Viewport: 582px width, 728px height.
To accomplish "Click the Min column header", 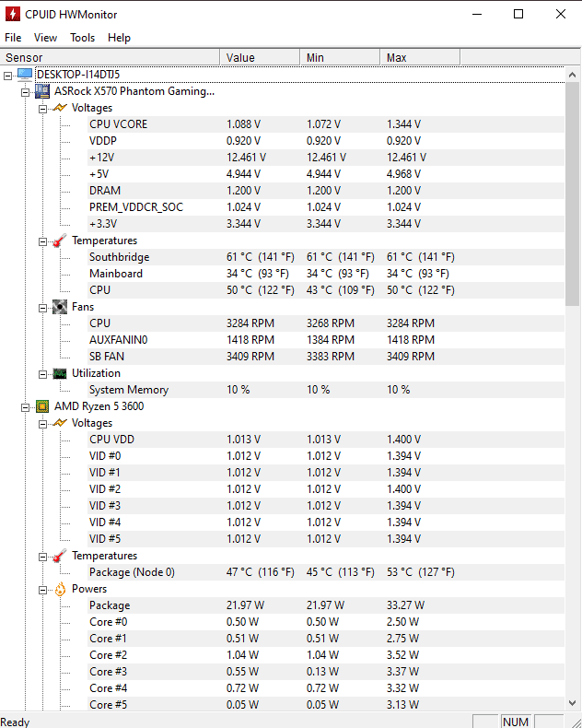I will [x=340, y=57].
